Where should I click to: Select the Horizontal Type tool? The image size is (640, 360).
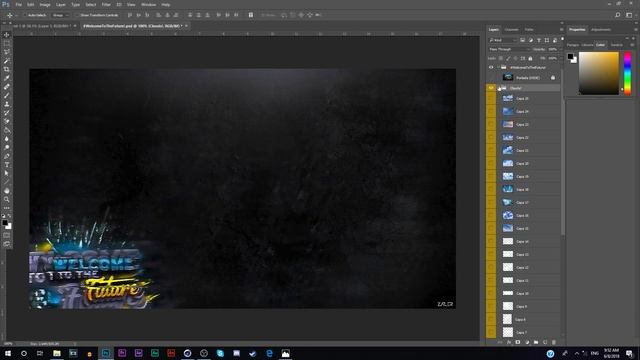(x=7, y=165)
